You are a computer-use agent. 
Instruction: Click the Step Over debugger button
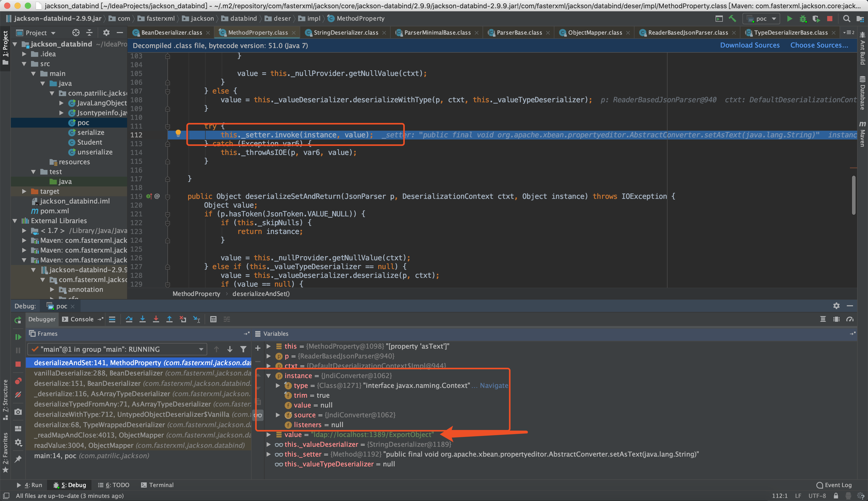point(129,319)
